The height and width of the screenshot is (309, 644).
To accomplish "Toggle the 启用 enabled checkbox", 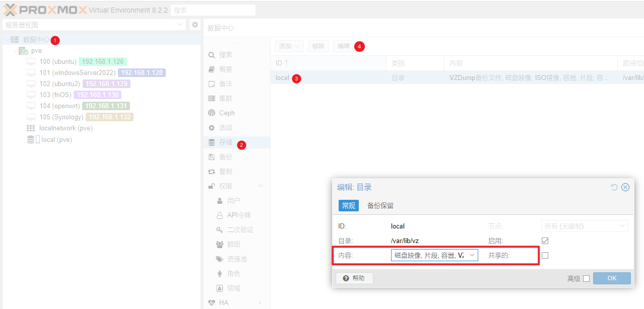I will pyautogui.click(x=545, y=241).
